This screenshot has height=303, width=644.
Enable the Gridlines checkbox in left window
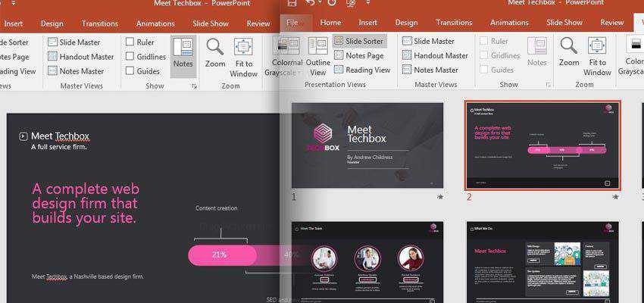tap(130, 56)
